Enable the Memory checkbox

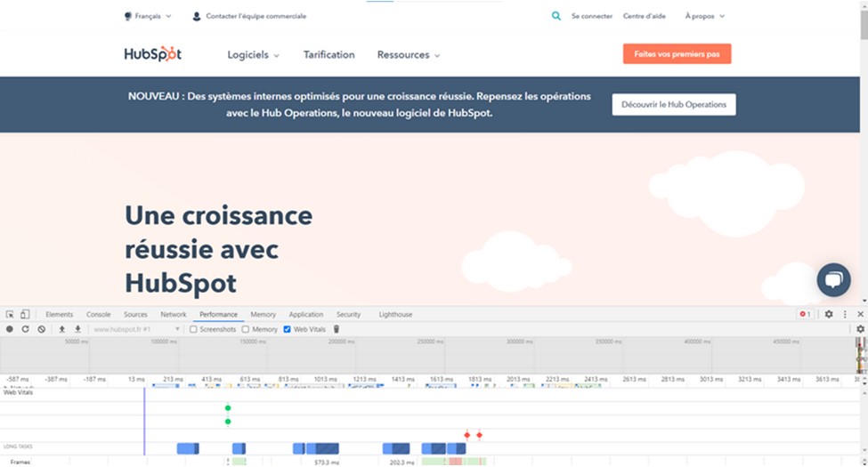coord(246,329)
